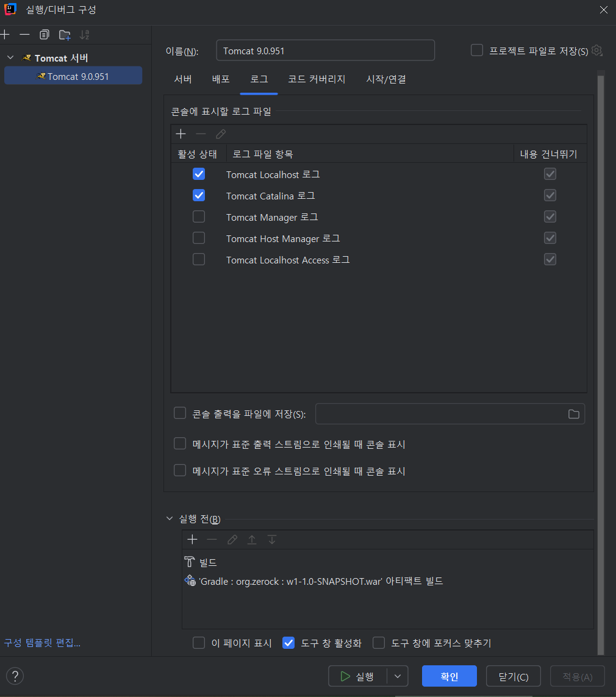Select the 로그 tab
The width and height of the screenshot is (616, 697).
[x=259, y=79]
